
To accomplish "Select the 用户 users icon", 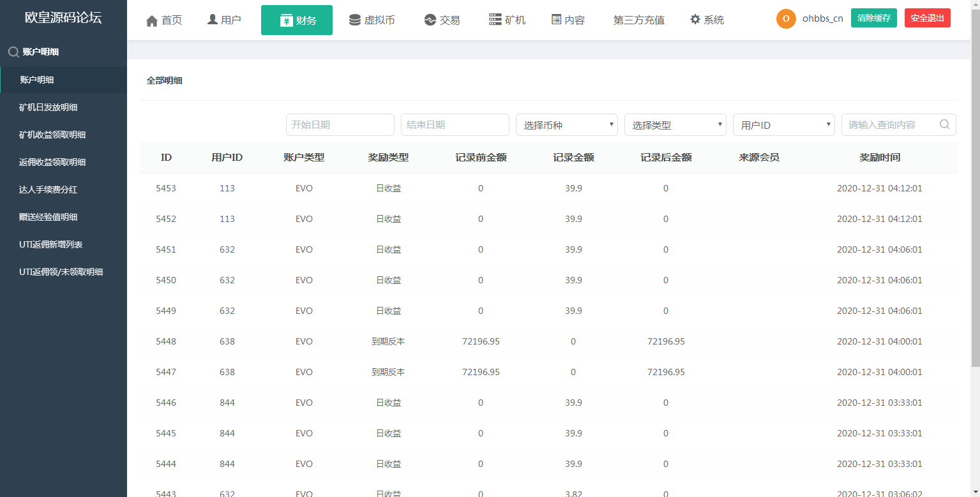I will (211, 19).
